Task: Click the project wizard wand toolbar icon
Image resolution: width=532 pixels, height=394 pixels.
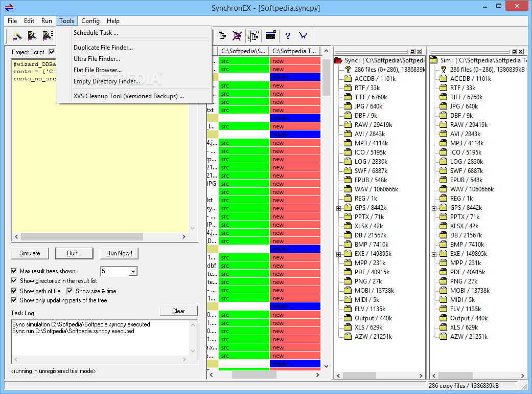Action: click(x=17, y=35)
